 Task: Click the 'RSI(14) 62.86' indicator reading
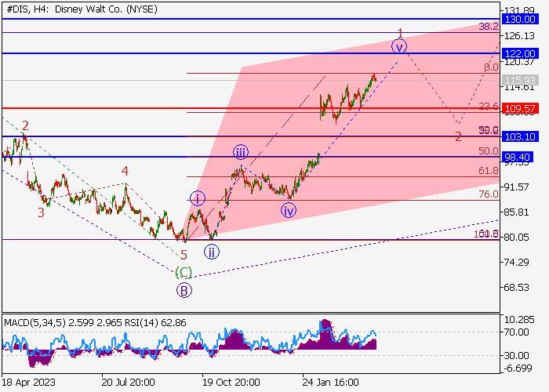click(x=155, y=322)
